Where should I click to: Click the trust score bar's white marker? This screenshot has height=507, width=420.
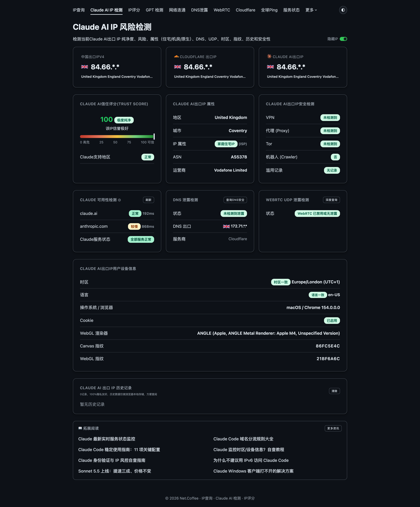[x=154, y=136]
